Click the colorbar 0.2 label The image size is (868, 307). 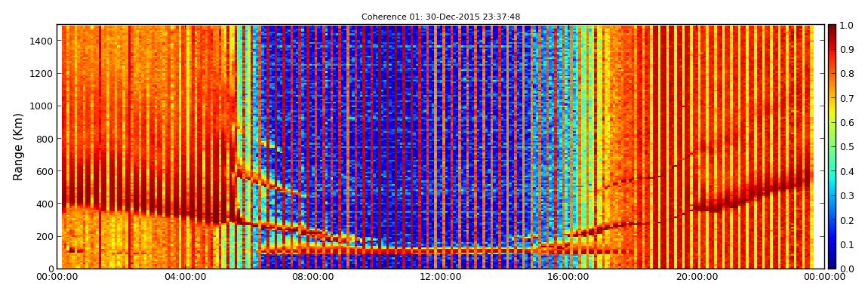click(848, 220)
